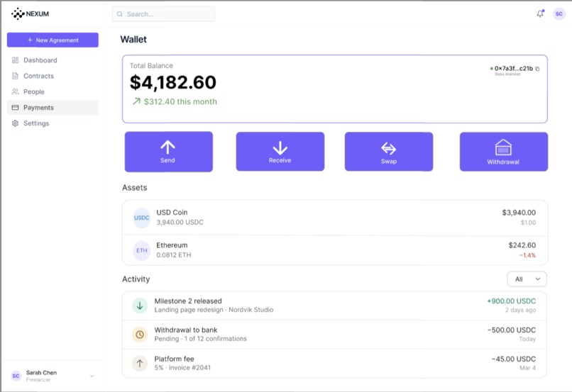Click the outgoing arrow icon on Platform fee
The width and height of the screenshot is (572, 392).
(140, 363)
